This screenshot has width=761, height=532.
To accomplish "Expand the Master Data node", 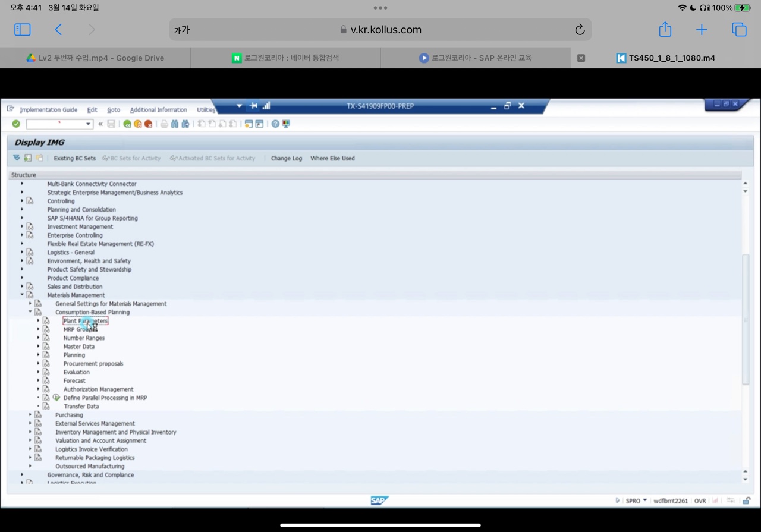I will (x=38, y=347).
